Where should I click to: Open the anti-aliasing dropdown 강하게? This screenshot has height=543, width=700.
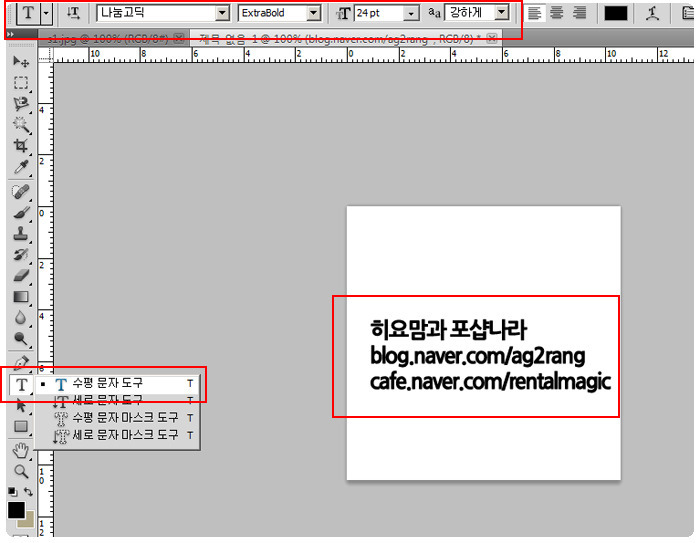point(502,13)
